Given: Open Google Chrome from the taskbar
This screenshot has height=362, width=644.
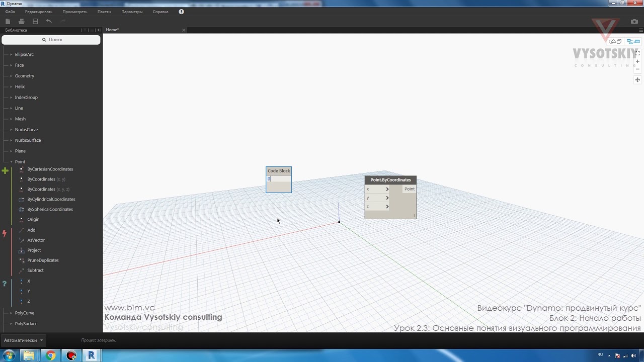Looking at the screenshot, I should pos(50,355).
